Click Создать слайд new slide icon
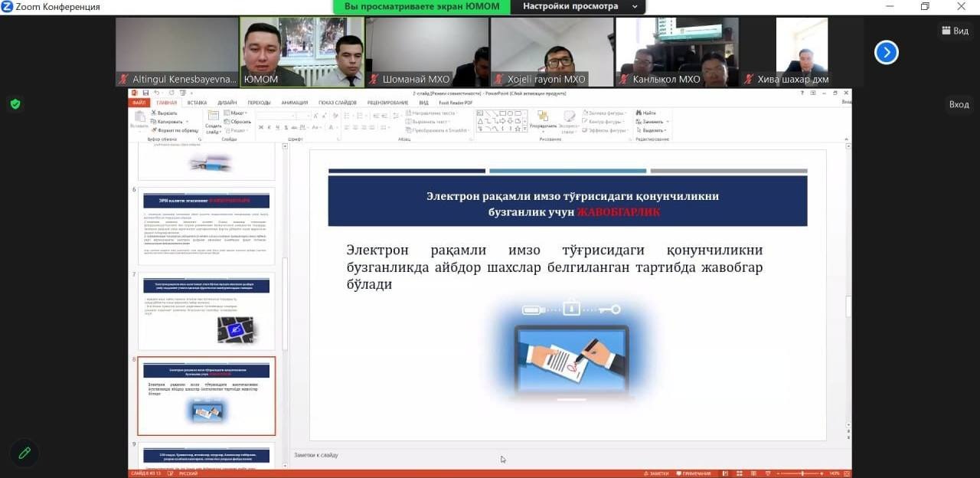980x478 pixels. pyautogui.click(x=213, y=121)
